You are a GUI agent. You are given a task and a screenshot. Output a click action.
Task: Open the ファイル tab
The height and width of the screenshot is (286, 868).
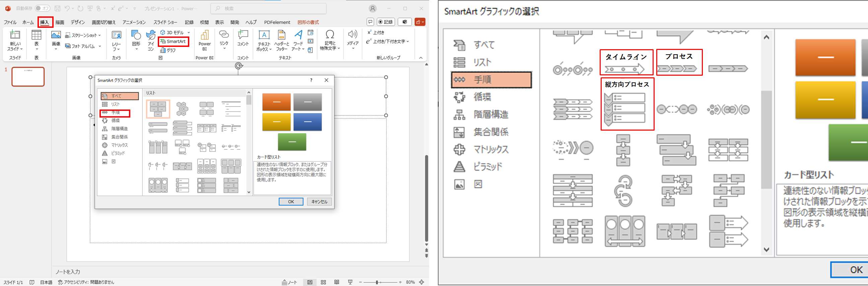pyautogui.click(x=10, y=22)
